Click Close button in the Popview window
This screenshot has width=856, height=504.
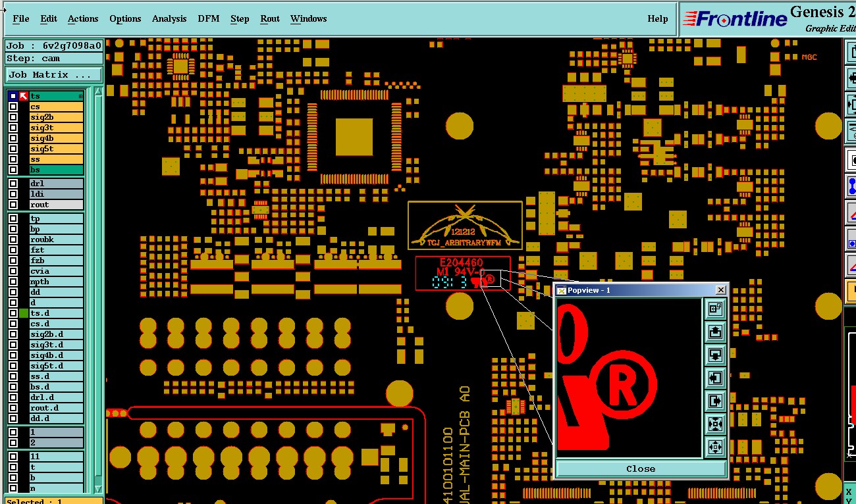click(641, 468)
